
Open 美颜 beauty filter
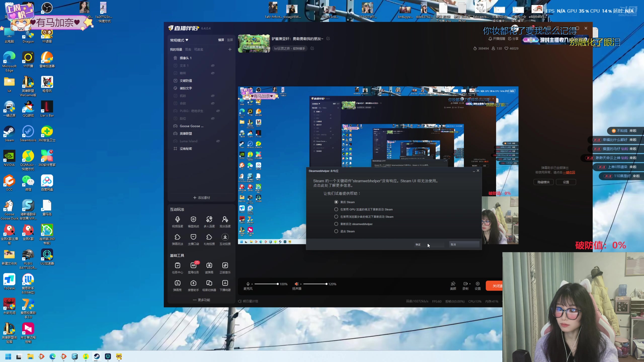point(453,286)
